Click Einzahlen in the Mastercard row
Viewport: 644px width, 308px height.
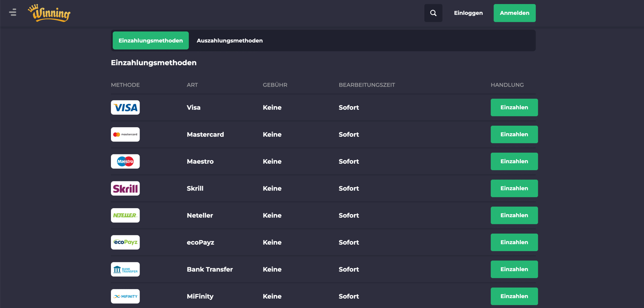514,135
